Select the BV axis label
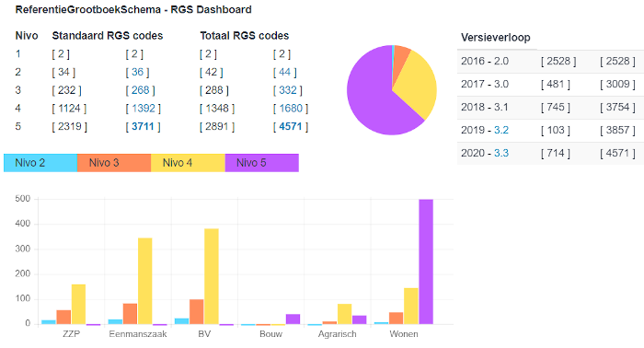The height and width of the screenshot is (348, 644). pyautogui.click(x=204, y=334)
